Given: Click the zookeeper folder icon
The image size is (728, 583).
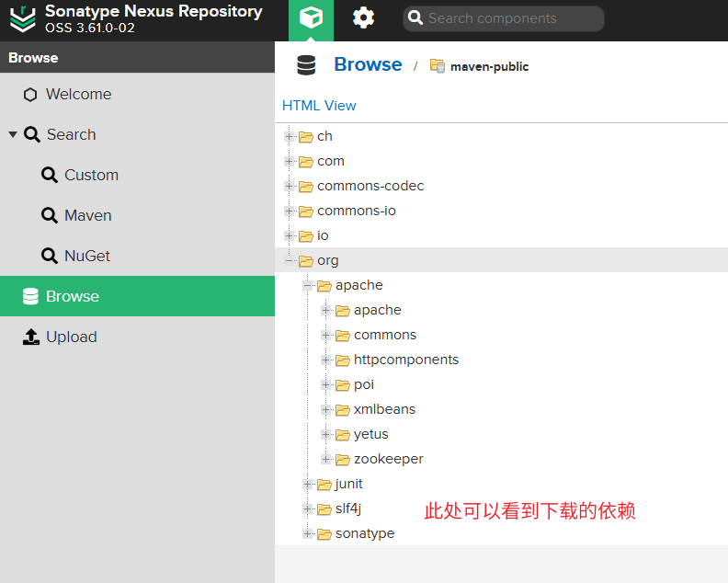Looking at the screenshot, I should (343, 459).
